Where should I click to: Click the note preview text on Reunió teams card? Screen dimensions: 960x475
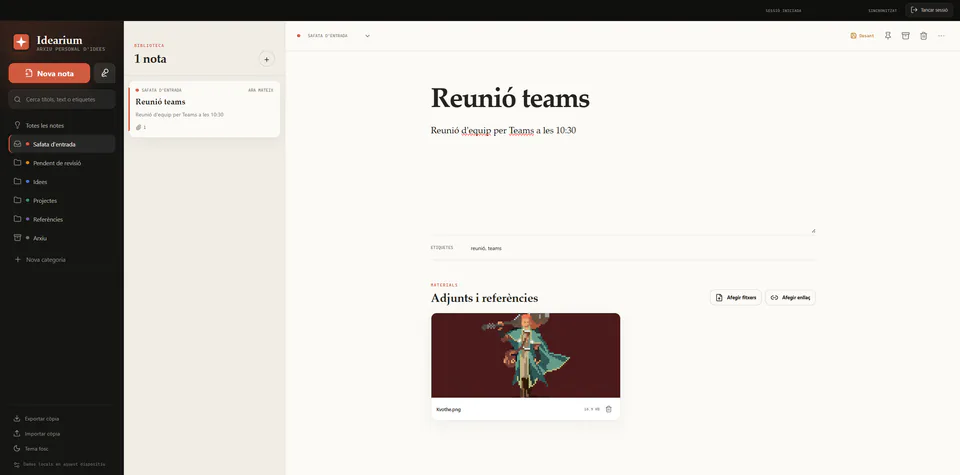[x=179, y=114]
